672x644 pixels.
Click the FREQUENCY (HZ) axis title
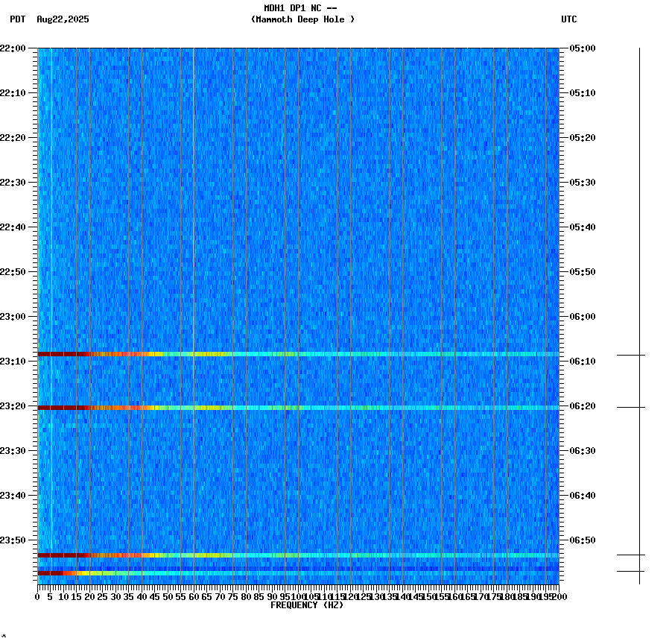pos(308,604)
